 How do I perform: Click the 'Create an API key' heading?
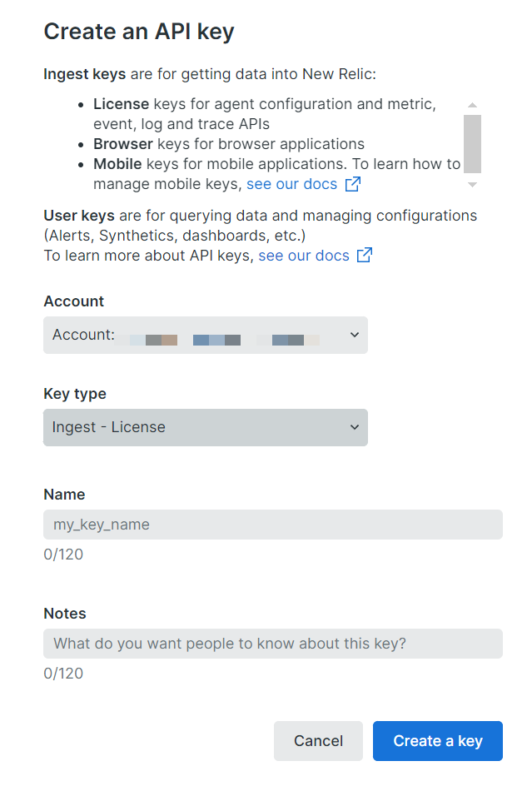(139, 32)
